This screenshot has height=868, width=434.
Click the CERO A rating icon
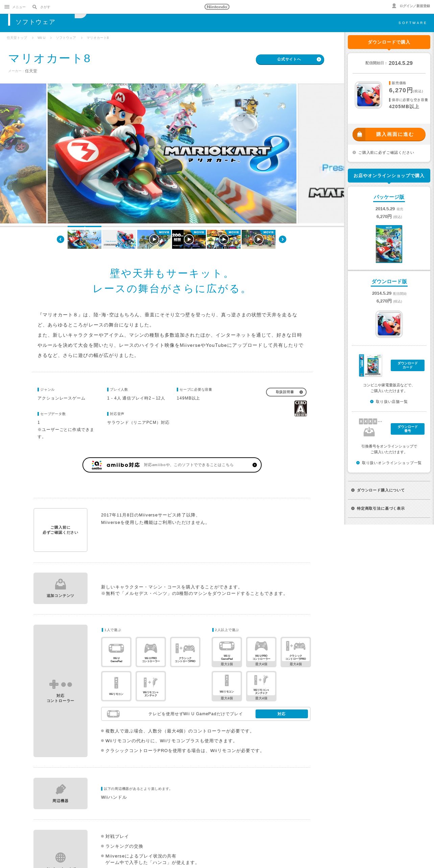(300, 408)
